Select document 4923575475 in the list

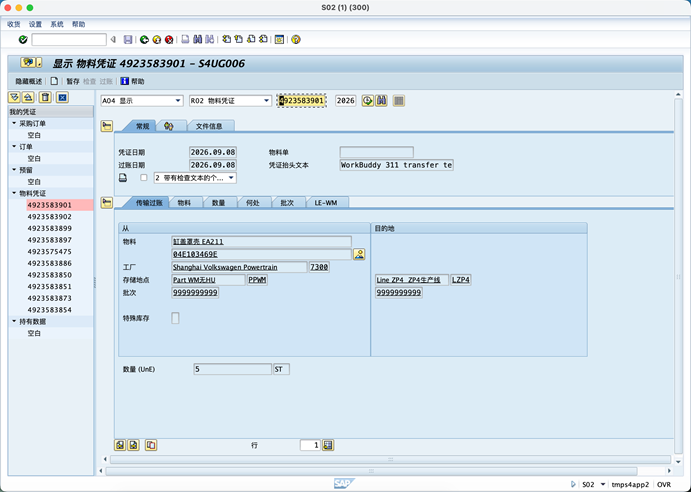[50, 251]
